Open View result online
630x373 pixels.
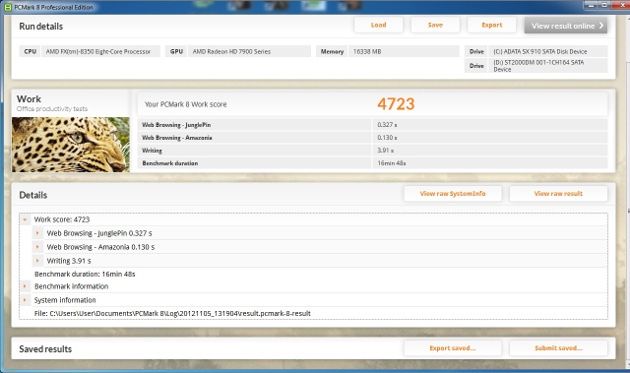[x=566, y=26]
